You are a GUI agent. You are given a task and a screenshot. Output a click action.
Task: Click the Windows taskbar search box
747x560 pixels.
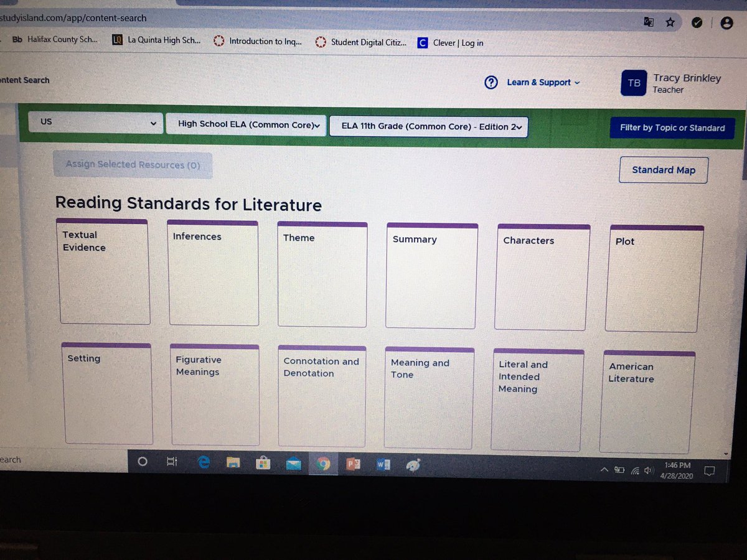62,460
